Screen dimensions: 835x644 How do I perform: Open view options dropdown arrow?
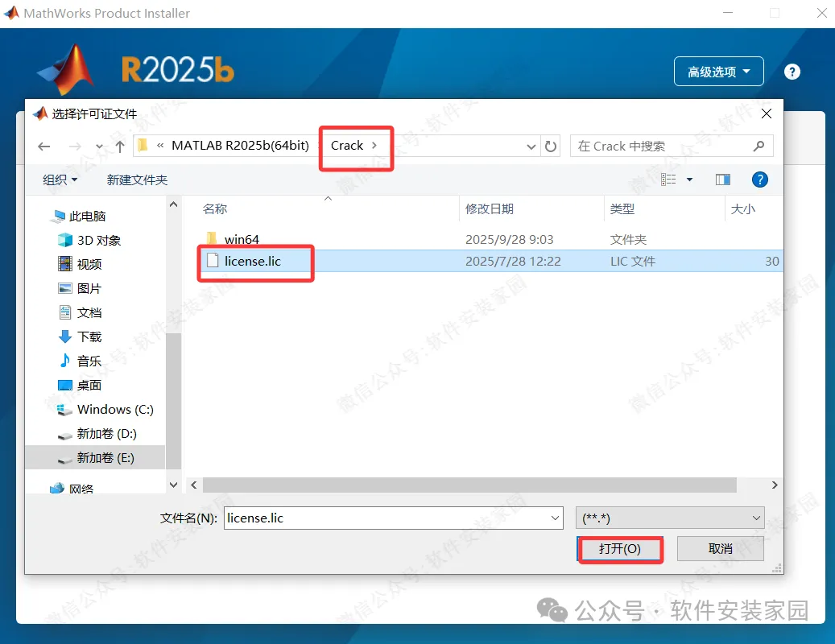click(x=689, y=180)
